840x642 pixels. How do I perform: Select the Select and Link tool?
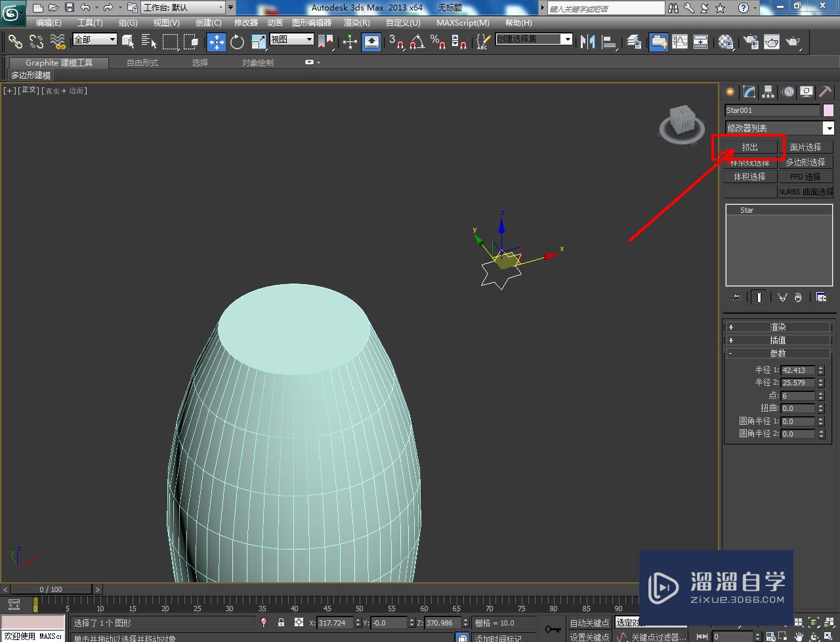pyautogui.click(x=15, y=42)
